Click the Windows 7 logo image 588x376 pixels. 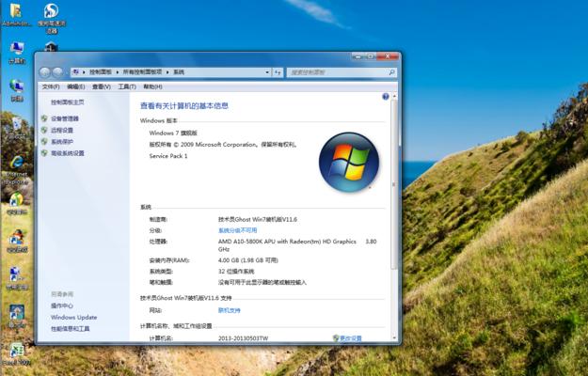(x=349, y=162)
